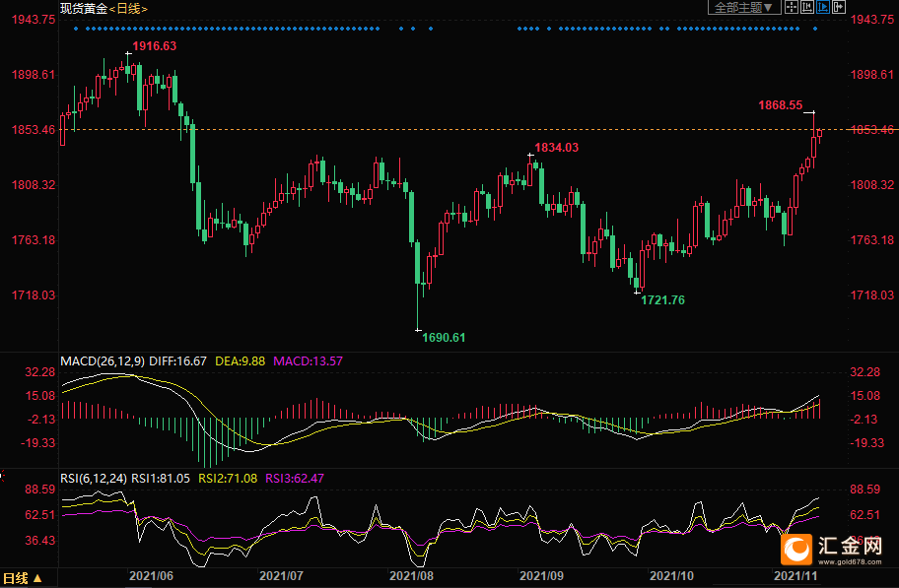
Task: Click the 2021/08 date on time axis
Action: click(x=412, y=575)
